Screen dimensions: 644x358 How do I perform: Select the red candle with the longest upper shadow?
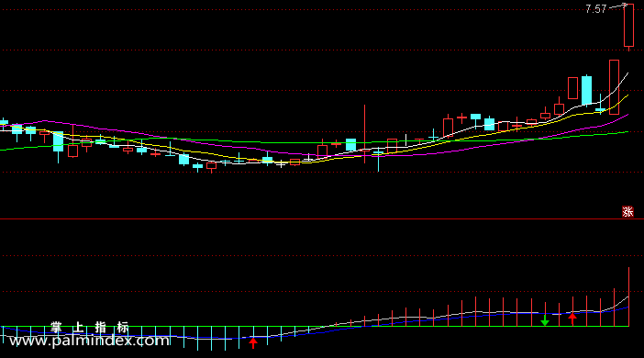(365, 134)
